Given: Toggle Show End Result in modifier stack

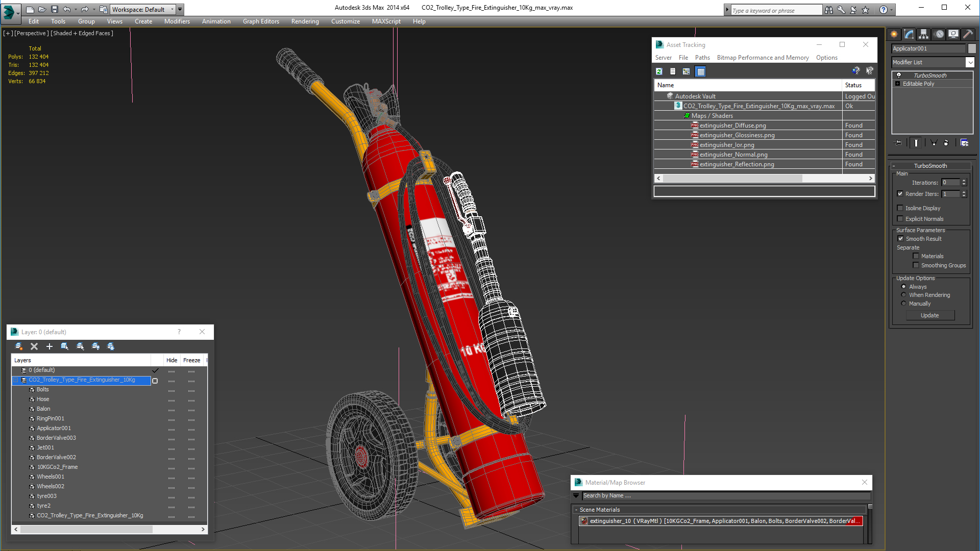Looking at the screenshot, I should tap(916, 143).
